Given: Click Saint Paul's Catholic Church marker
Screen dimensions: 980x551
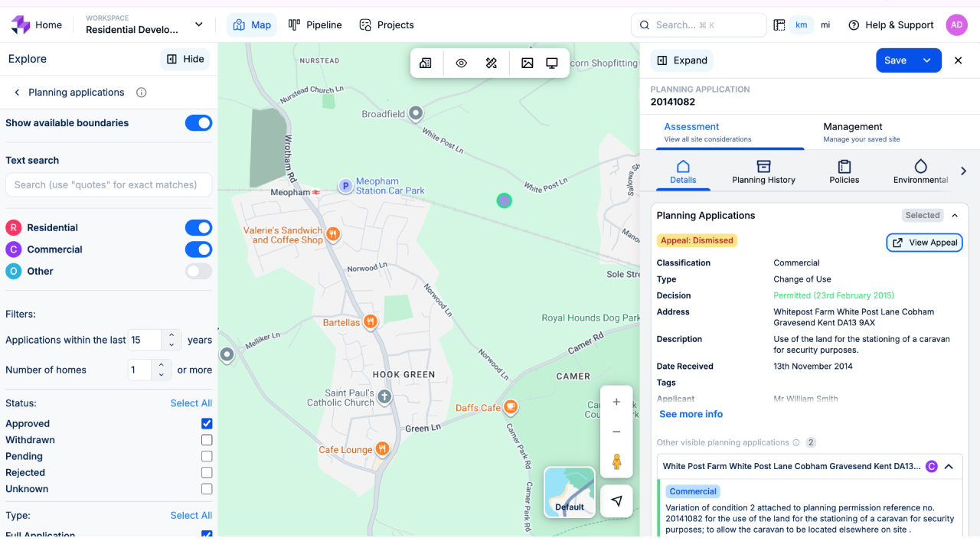Looking at the screenshot, I should [x=384, y=397].
